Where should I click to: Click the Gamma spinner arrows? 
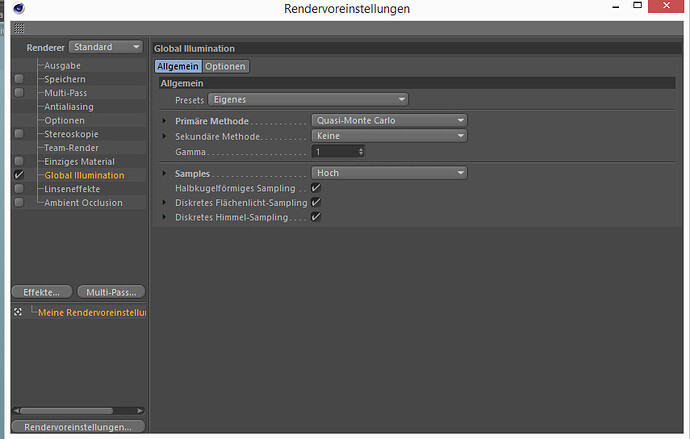(x=361, y=151)
